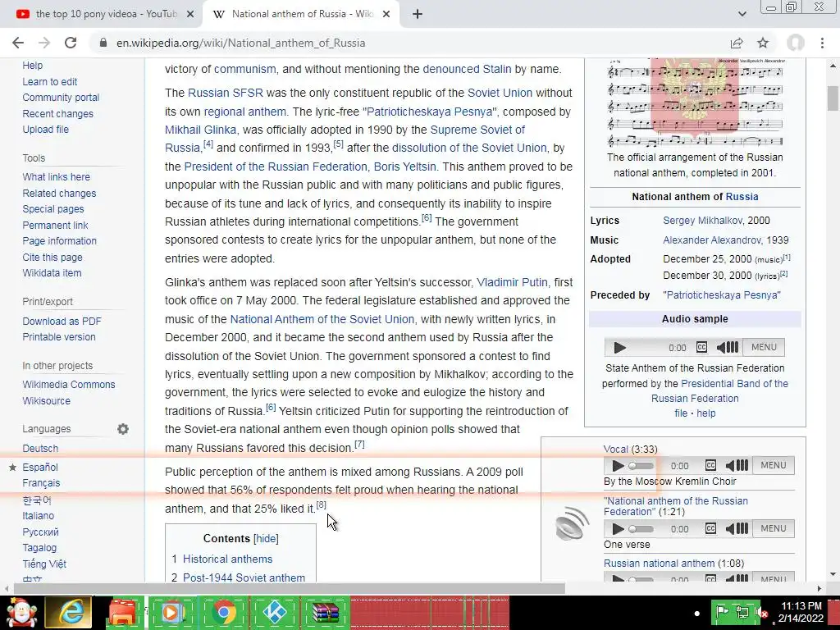Image resolution: width=840 pixels, height=630 pixels.
Task: Open What links here tool
Action: (x=57, y=177)
